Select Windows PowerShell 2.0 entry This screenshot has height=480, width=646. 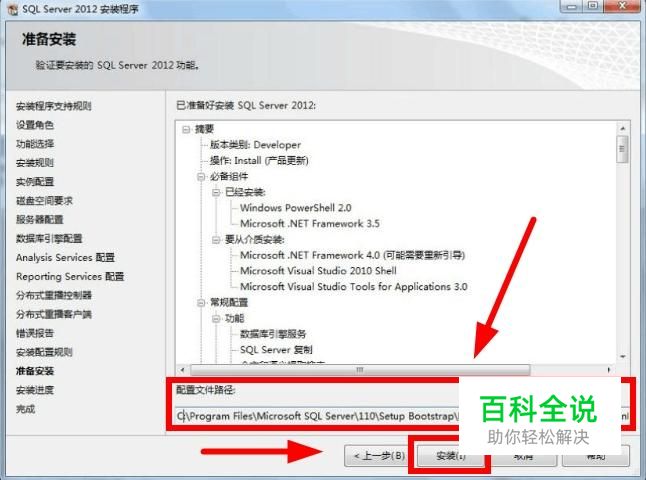[x=295, y=208]
